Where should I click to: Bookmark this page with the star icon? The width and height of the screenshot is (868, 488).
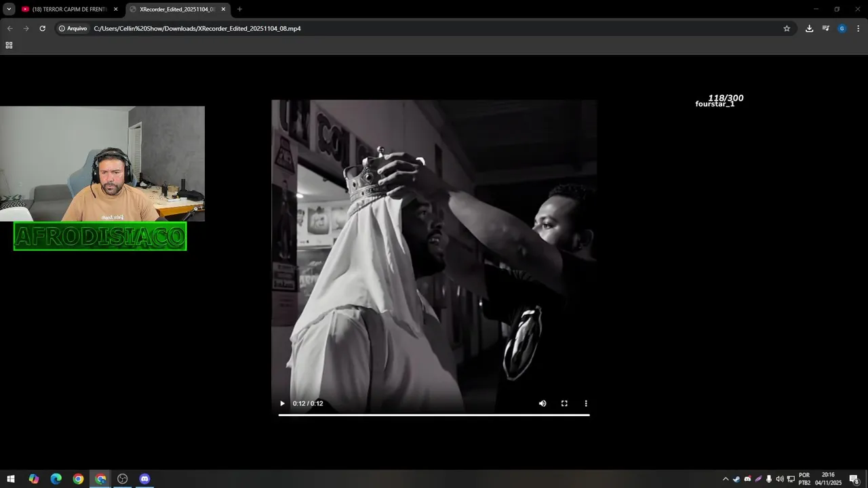(787, 28)
